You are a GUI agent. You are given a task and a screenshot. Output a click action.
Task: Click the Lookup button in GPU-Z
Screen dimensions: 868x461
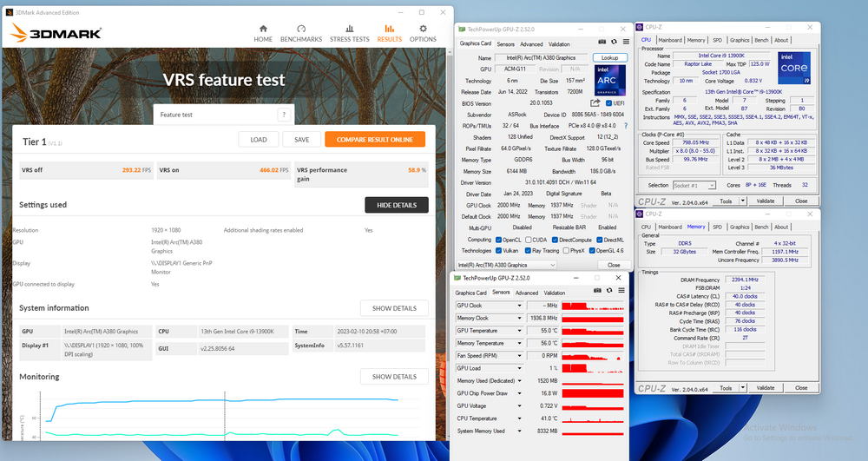click(609, 57)
